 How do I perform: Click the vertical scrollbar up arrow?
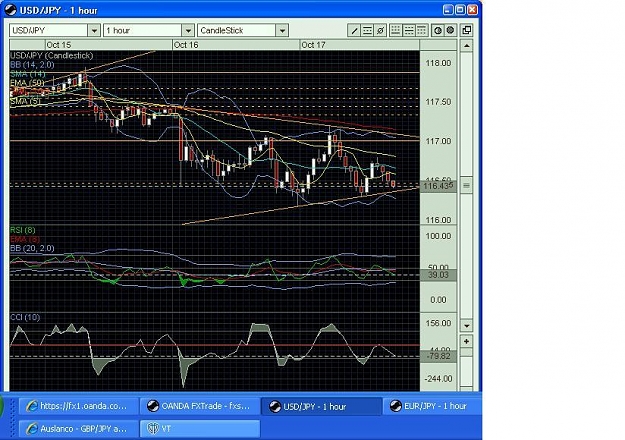(466, 45)
